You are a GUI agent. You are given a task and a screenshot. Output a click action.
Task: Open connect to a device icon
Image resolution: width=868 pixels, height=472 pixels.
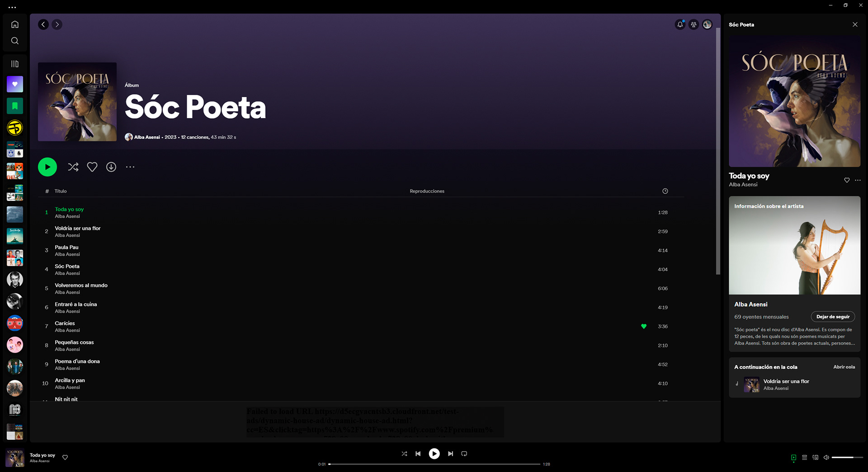point(815,458)
